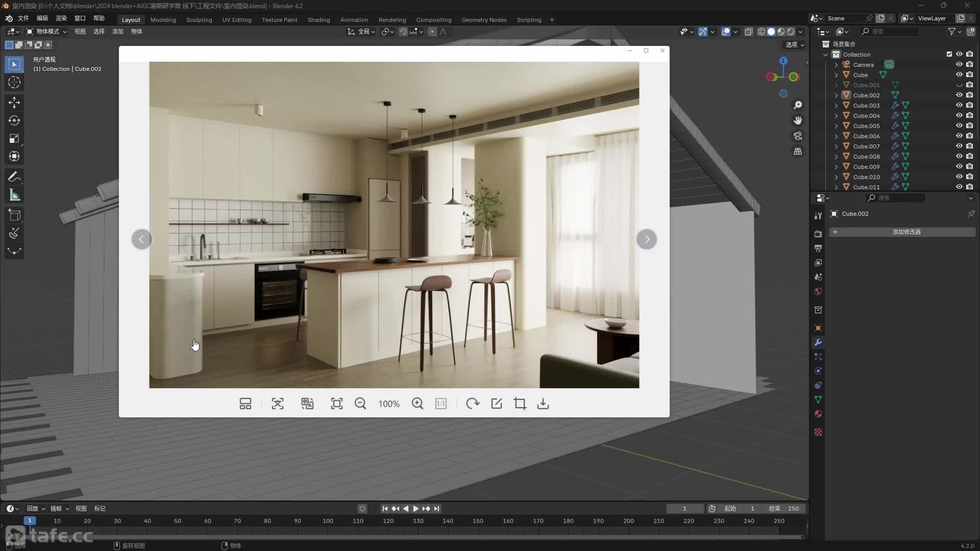Viewport: 980px width, 551px height.
Task: Toggle visibility of Cube.002
Action: point(959,95)
